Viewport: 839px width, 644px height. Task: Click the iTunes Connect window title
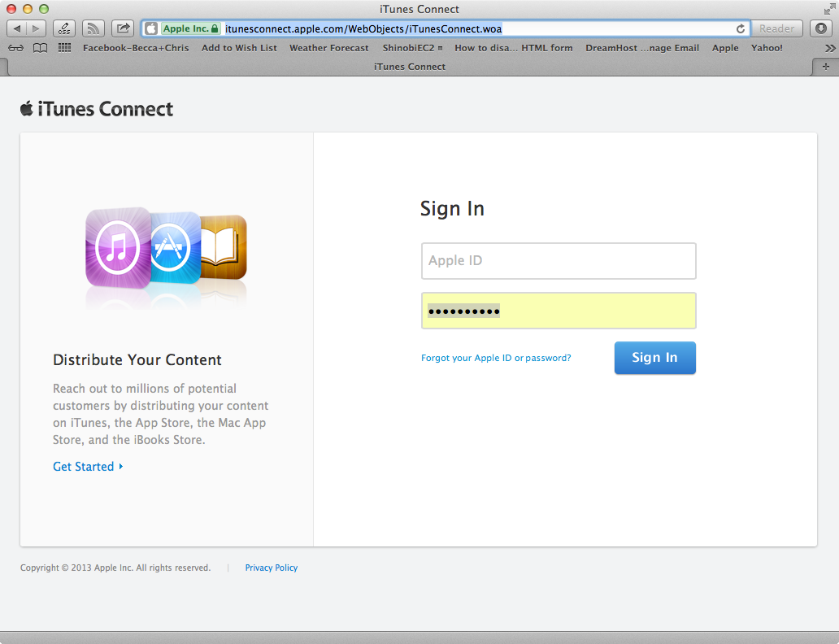[419, 9]
